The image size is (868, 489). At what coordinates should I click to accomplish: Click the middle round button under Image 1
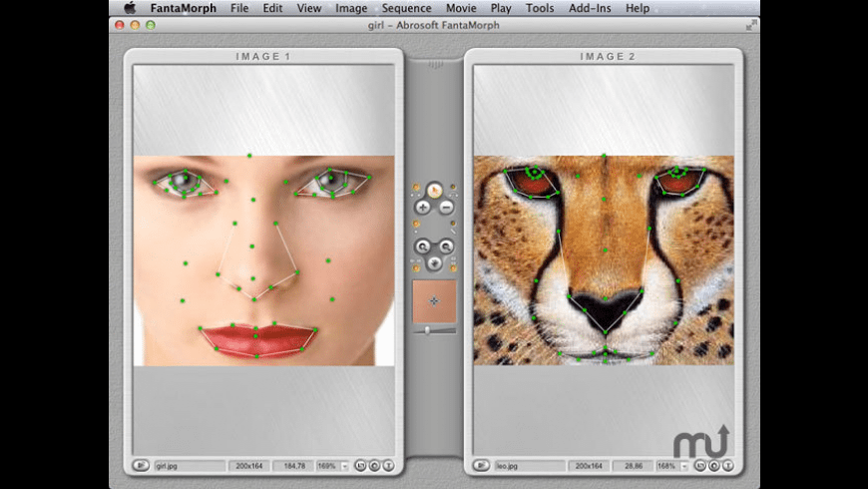[374, 465]
